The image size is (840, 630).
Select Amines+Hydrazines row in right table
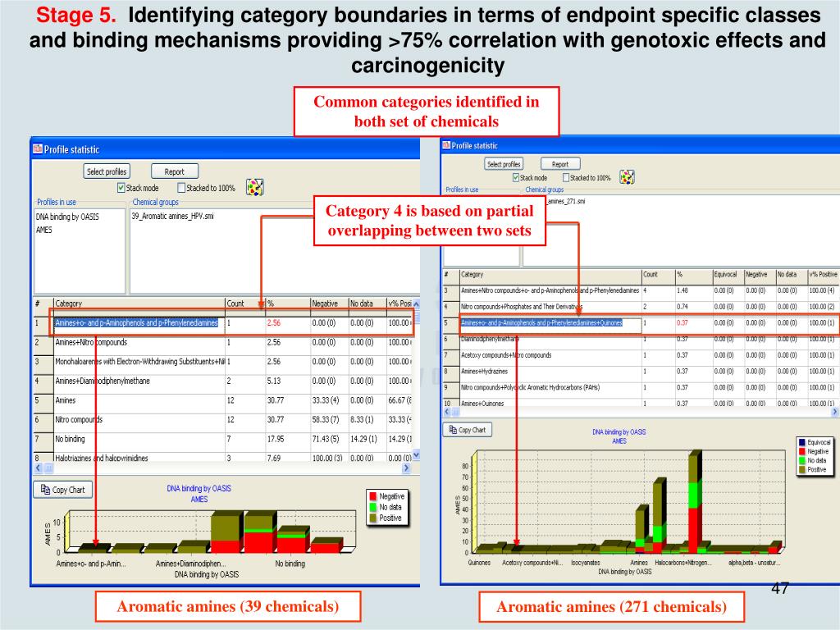[x=640, y=372]
